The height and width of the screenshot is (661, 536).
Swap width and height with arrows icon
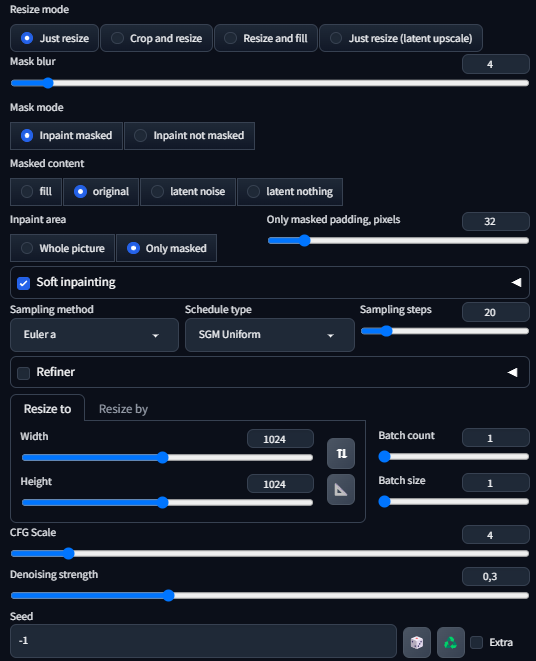point(341,454)
